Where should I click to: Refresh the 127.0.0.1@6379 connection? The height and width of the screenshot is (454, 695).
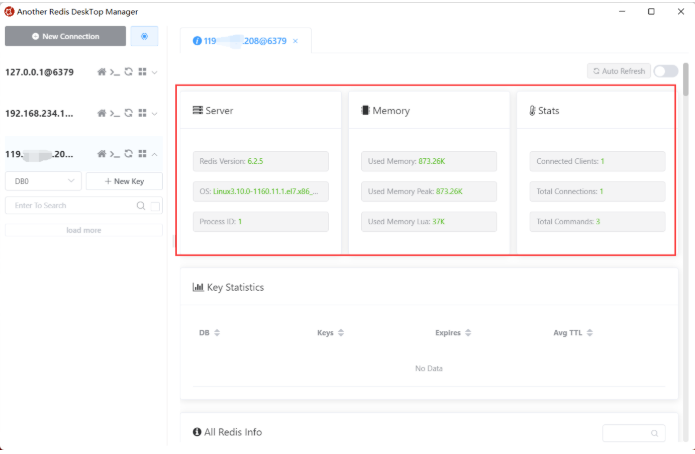point(129,71)
